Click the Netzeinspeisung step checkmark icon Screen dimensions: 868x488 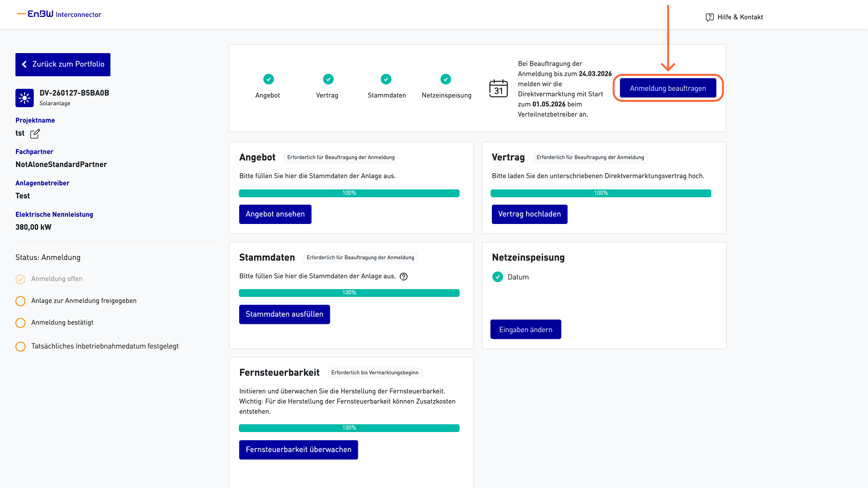[x=446, y=79]
